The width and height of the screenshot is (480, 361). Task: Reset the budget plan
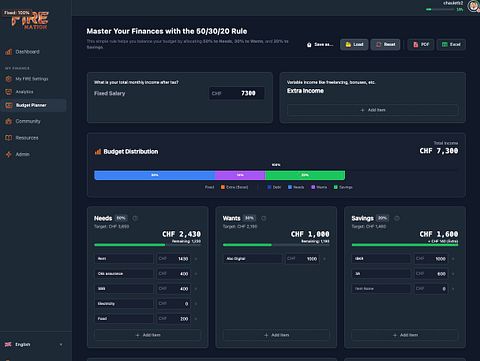[x=385, y=44]
